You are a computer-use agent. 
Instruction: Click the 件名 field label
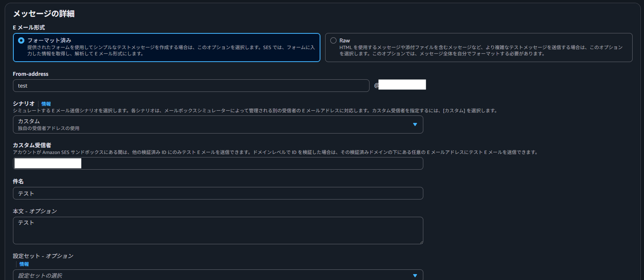click(x=18, y=181)
